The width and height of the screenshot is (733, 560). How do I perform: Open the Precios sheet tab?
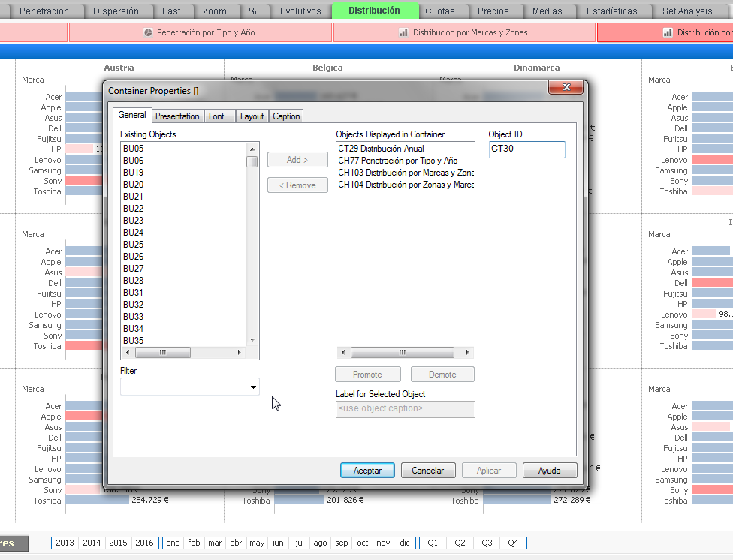pos(493,11)
